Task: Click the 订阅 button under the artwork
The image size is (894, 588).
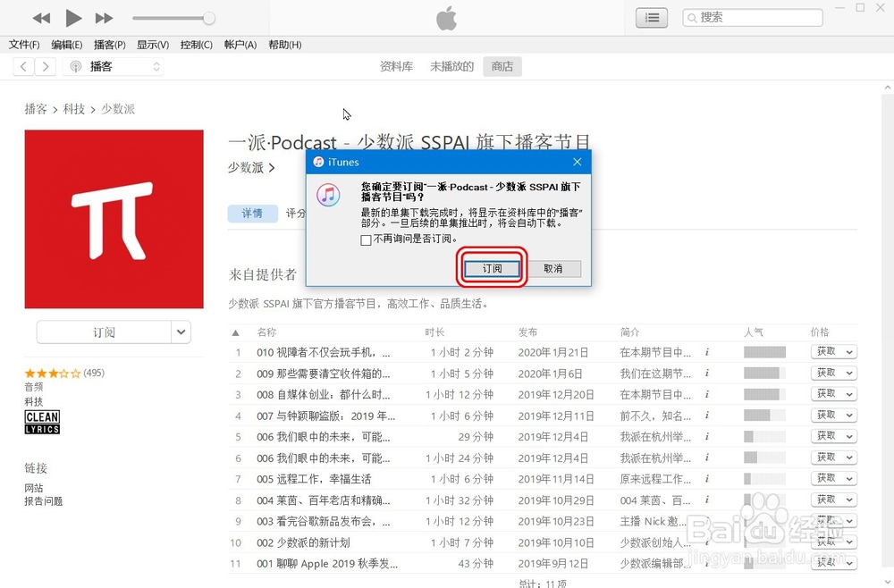Action: tap(104, 332)
